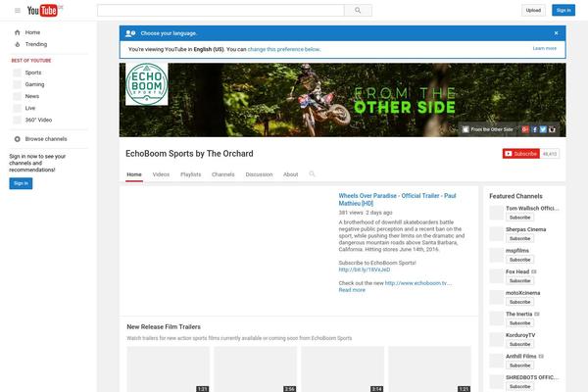Viewport: 588px width, 392px height.
Task: Switch to the About tab
Action: 291,174
